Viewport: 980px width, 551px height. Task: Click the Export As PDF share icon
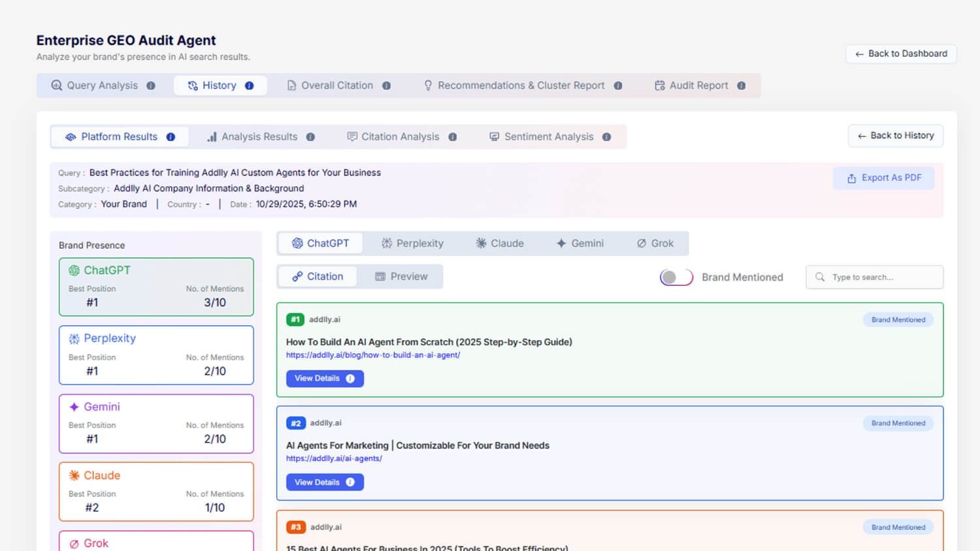coord(851,178)
